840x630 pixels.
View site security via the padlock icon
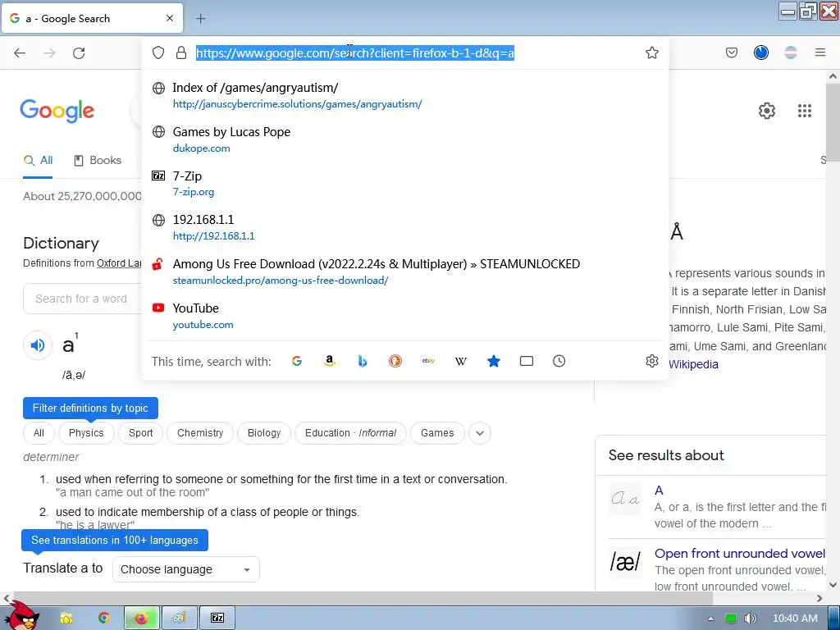tap(181, 52)
